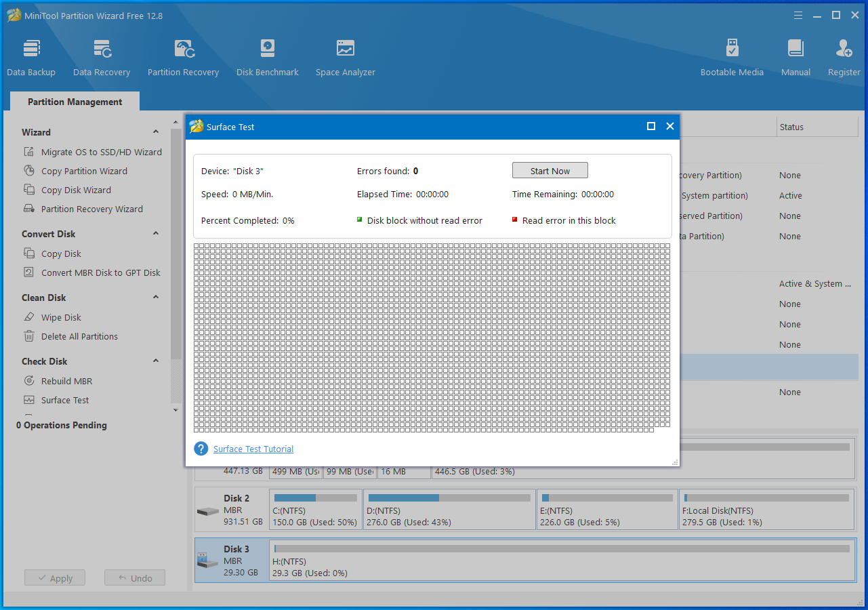The image size is (868, 610).
Task: Click the help question mark icon
Action: pos(201,449)
